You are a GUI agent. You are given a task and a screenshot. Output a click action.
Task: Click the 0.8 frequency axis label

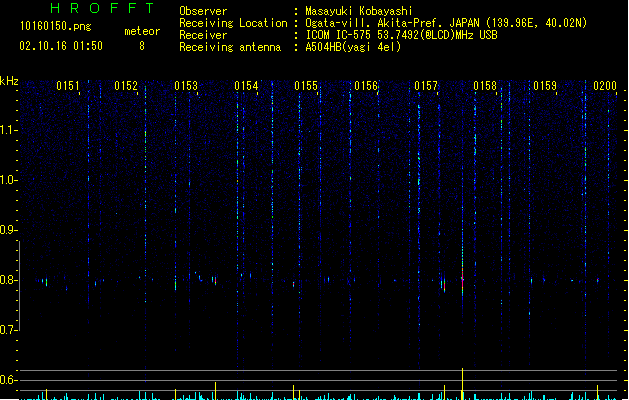coord(8,280)
